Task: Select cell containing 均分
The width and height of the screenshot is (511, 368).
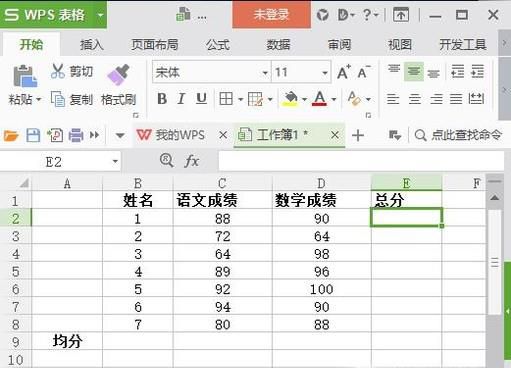Action: point(67,341)
